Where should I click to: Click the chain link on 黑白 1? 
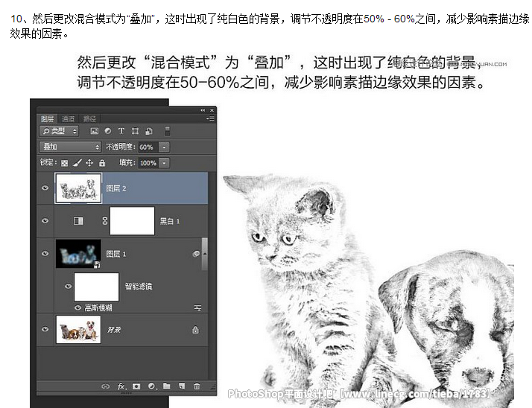[x=105, y=221]
